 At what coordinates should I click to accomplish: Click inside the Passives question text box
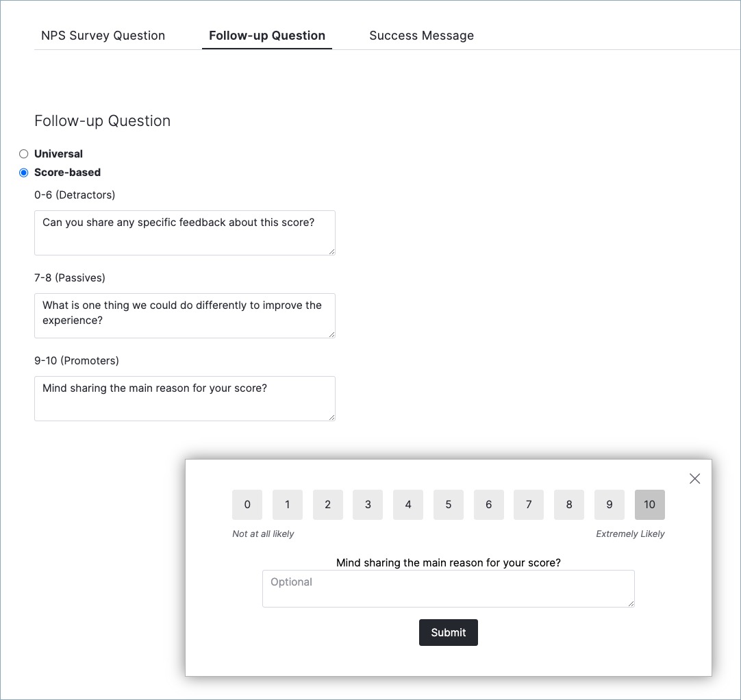185,316
